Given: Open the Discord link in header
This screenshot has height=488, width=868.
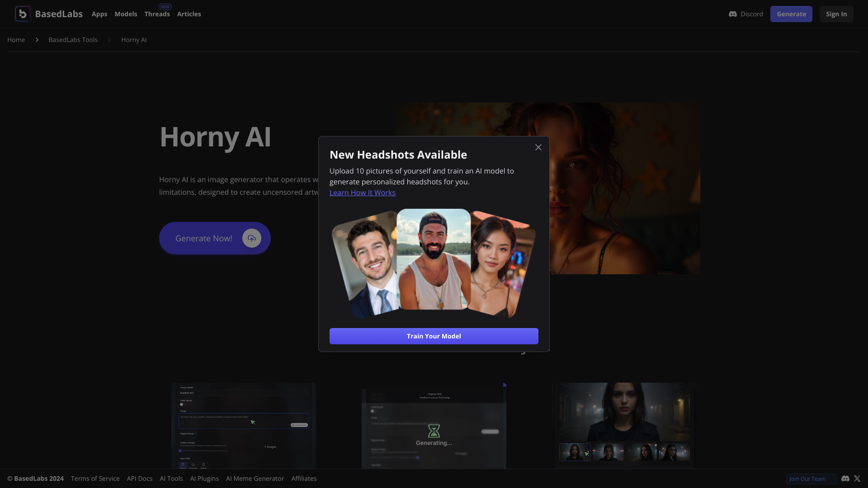Looking at the screenshot, I should click(x=745, y=14).
